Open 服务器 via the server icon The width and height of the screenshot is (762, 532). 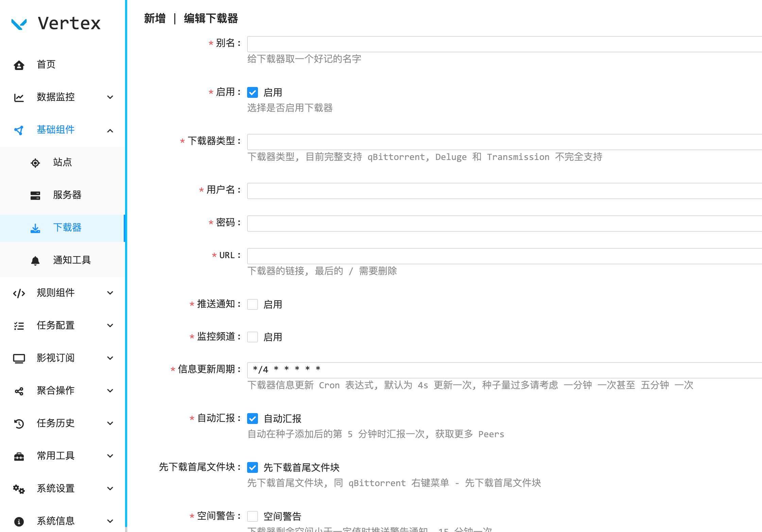click(35, 195)
